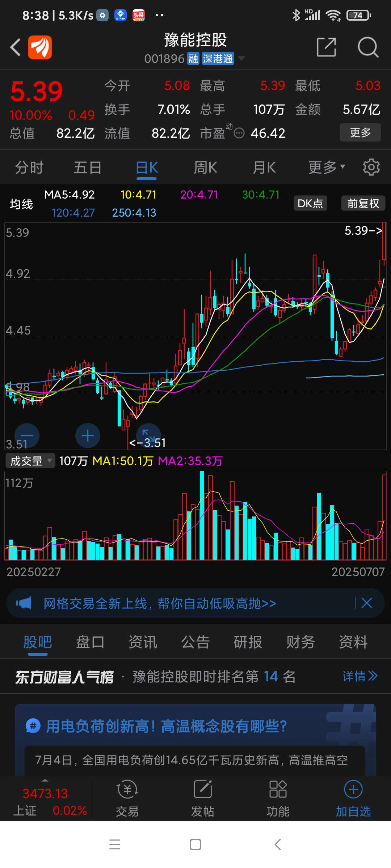
Task: Tap the 融 margin badge
Action: 193,59
